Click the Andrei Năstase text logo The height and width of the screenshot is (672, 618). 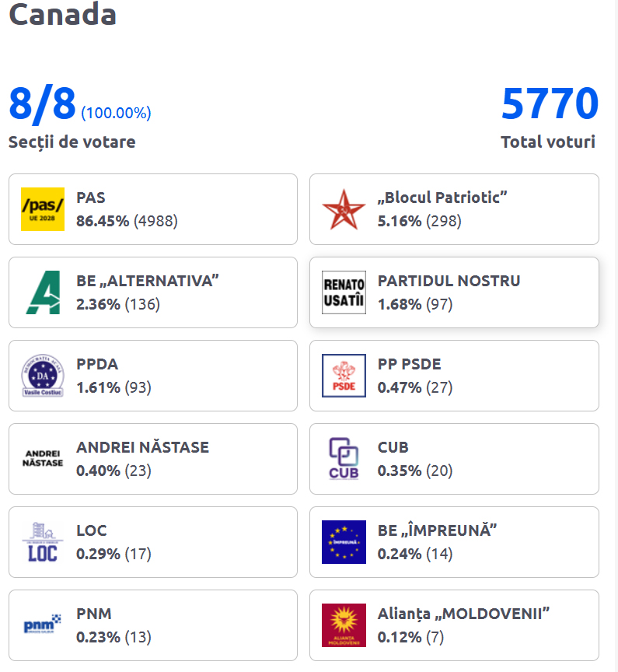43,459
